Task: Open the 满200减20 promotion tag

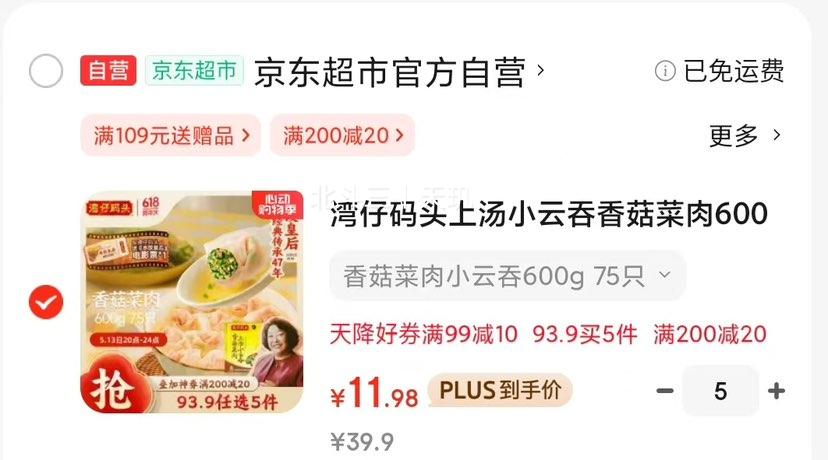Action: tap(343, 135)
